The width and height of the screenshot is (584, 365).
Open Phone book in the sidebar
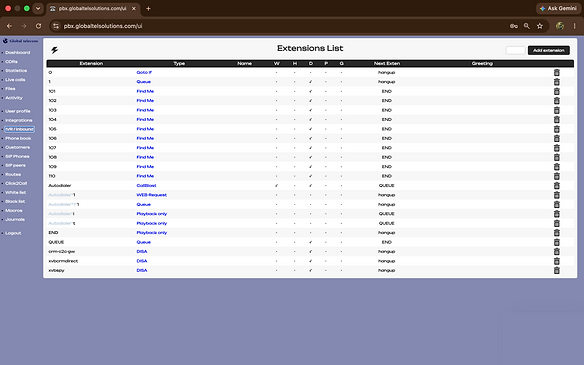(18, 139)
